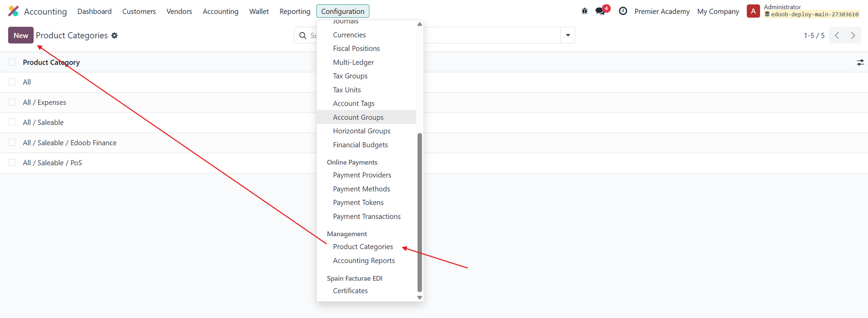Click the Administrator avatar icon
868x318 pixels.
(x=753, y=11)
